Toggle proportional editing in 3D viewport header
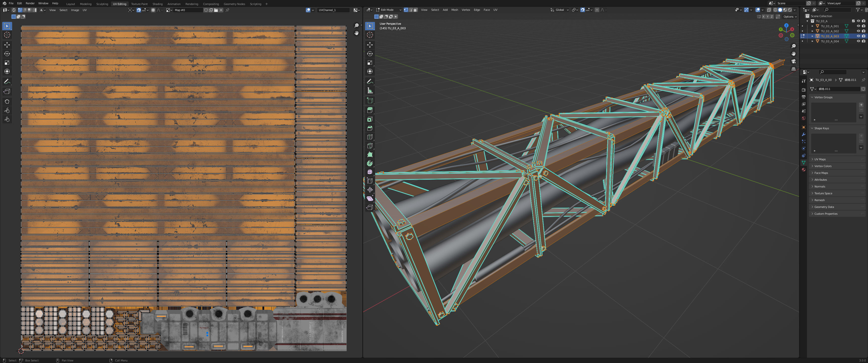Viewport: 868px width, 363px height. point(597,10)
